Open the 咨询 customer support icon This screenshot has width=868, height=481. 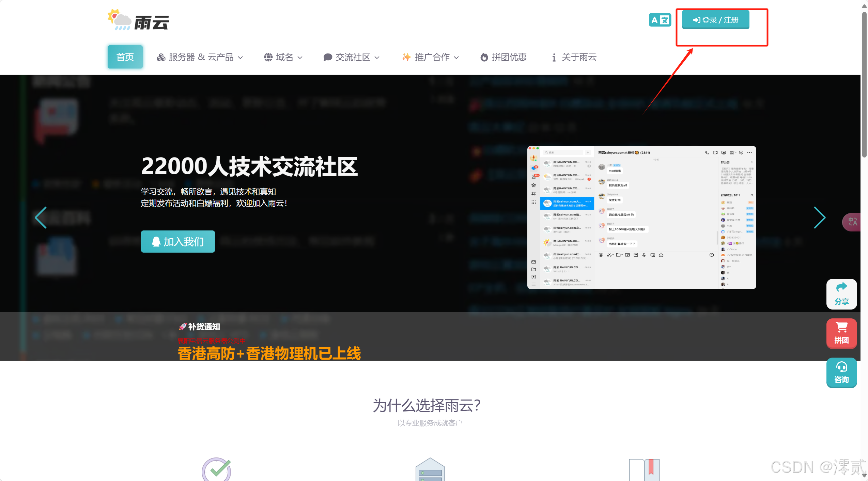tap(841, 372)
